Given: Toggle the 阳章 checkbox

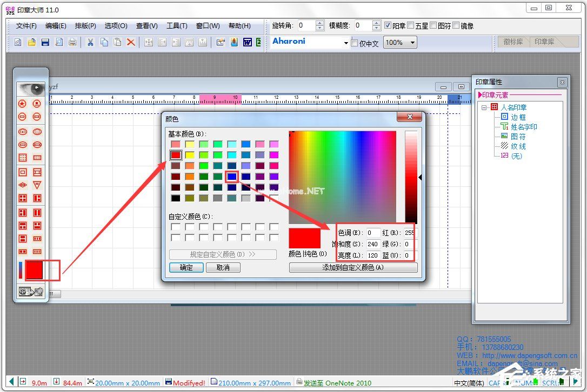Looking at the screenshot, I should tap(388, 25).
